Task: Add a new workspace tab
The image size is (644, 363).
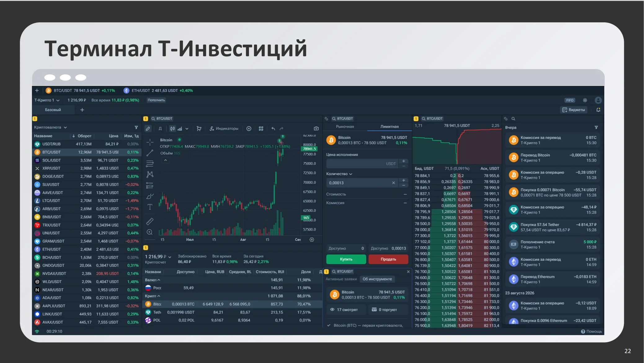Action: 82,110
